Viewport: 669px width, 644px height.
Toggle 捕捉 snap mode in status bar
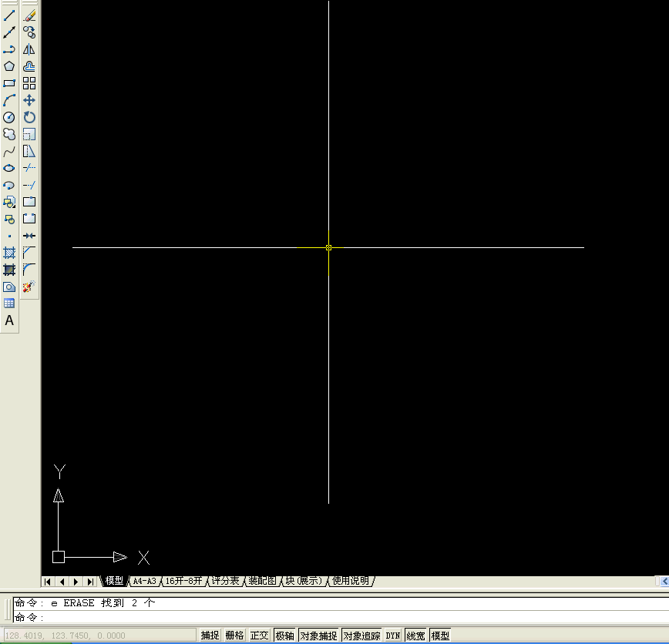[210, 636]
